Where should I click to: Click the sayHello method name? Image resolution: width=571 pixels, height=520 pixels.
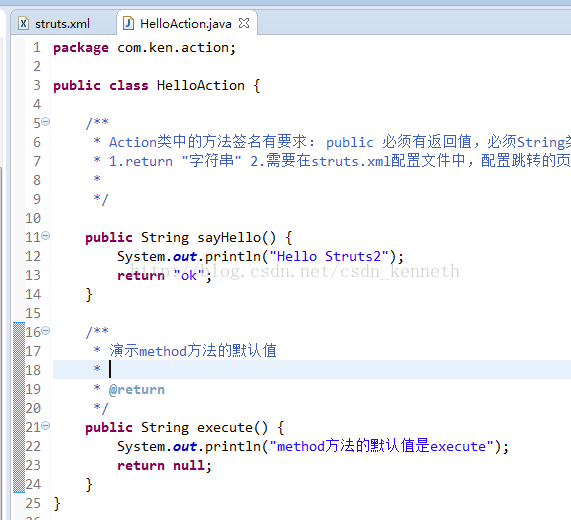(x=229, y=238)
